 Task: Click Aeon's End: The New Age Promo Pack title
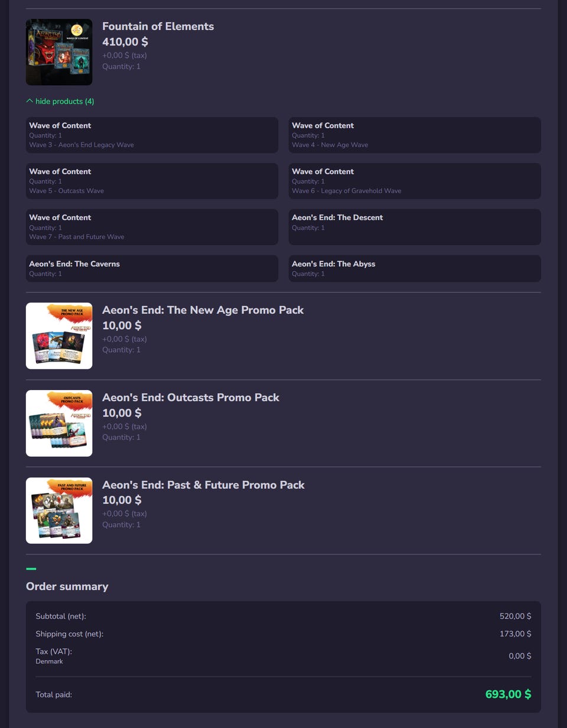pyautogui.click(x=203, y=310)
